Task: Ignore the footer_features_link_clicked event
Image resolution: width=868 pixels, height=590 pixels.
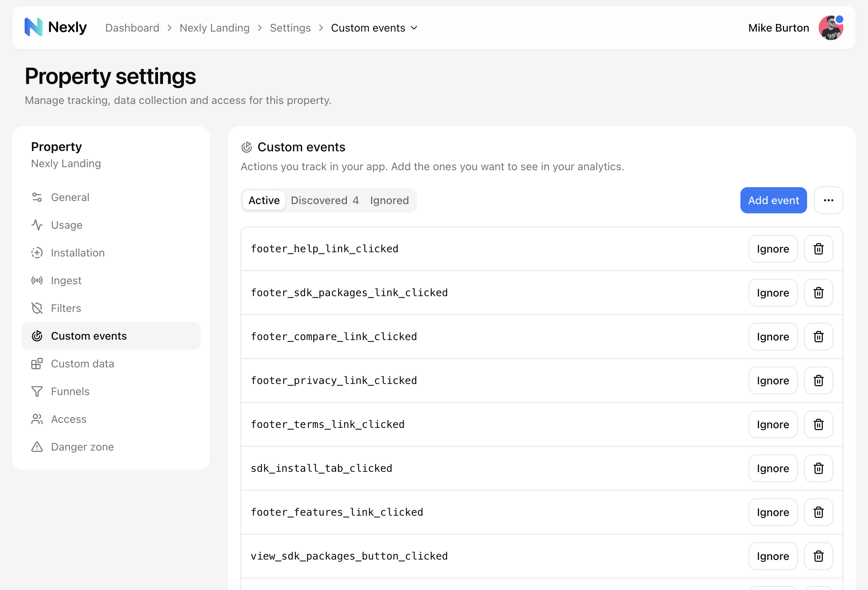Action: point(773,512)
